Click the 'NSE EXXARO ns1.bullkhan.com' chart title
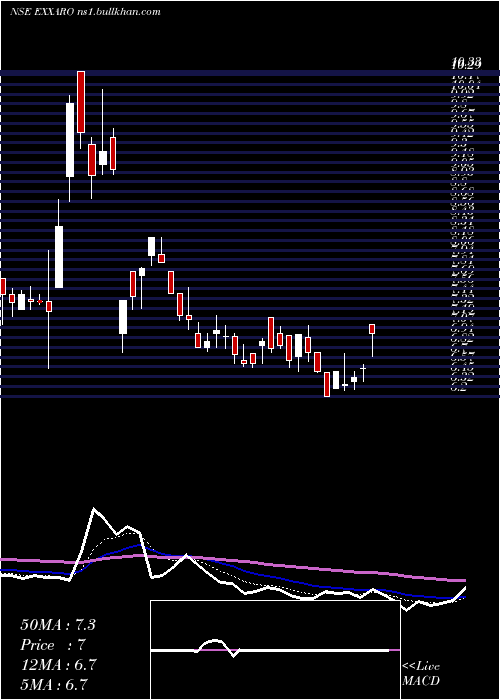This screenshot has height=700, width=500. [x=85, y=12]
